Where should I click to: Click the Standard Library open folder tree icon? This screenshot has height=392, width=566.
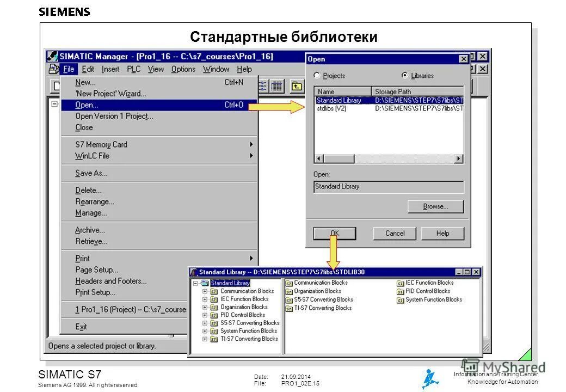205,283
